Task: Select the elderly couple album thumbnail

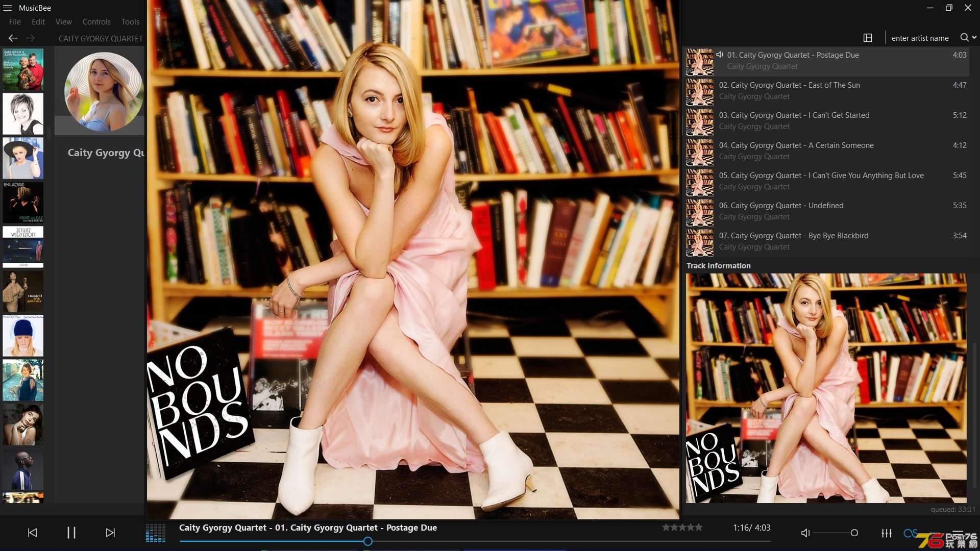Action: (x=23, y=69)
